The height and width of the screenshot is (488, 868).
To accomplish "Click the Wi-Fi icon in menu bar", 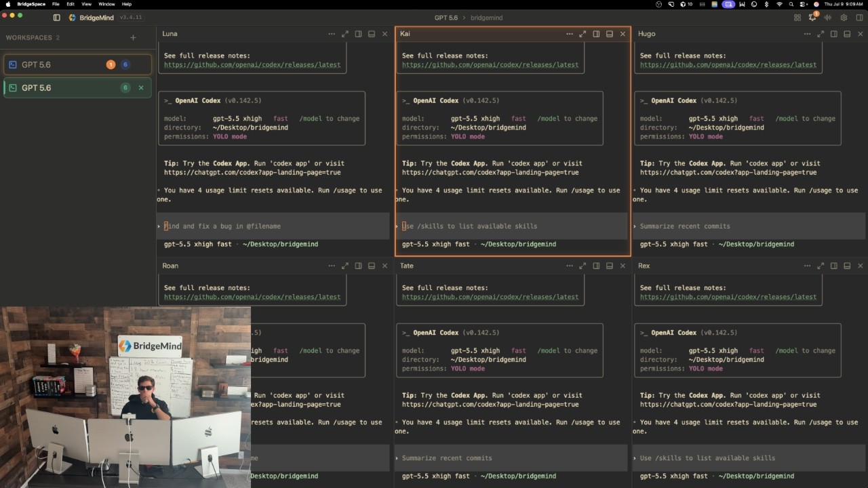I will pyautogui.click(x=779, y=4).
